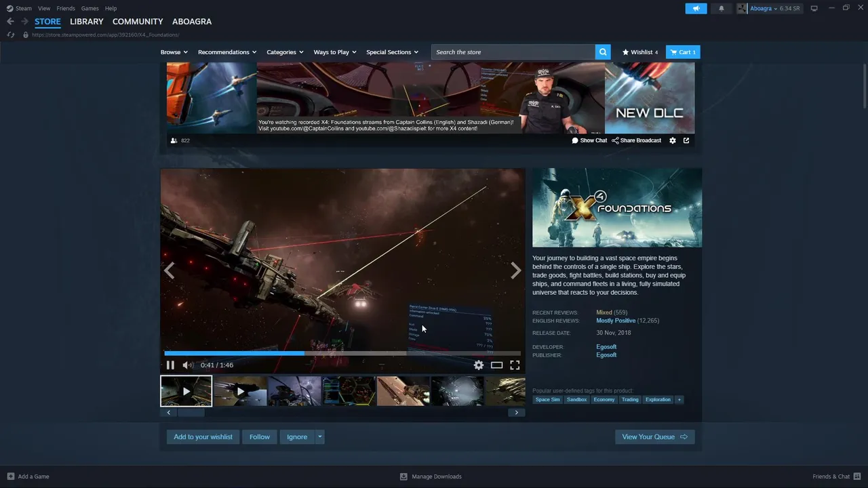Open the Games menu
Viewport: 868px width, 488px height.
(x=90, y=8)
